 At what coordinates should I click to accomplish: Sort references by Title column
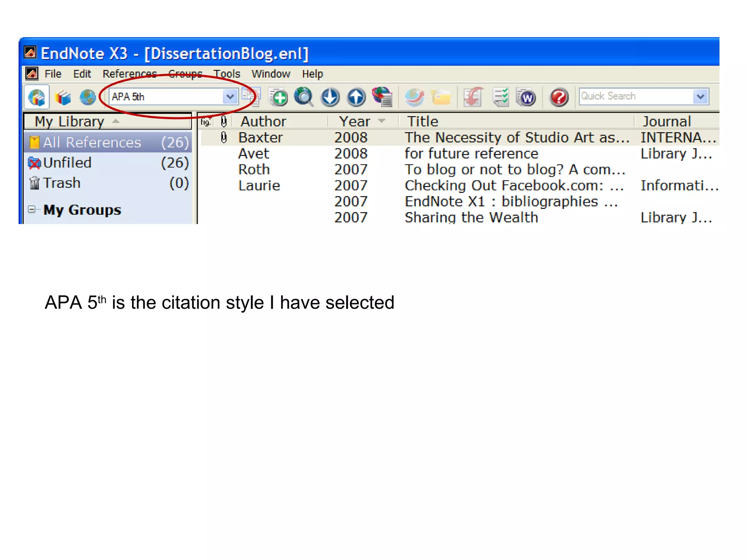pyautogui.click(x=516, y=121)
